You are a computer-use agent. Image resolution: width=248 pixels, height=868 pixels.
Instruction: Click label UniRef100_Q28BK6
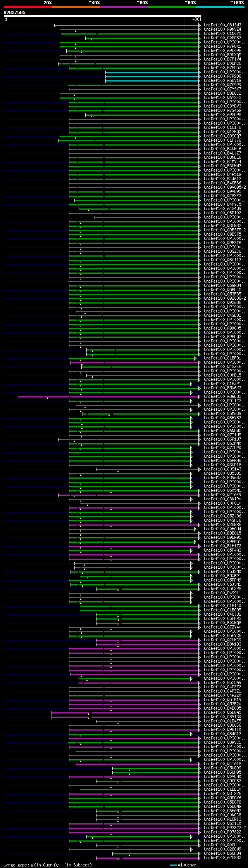point(222,525)
